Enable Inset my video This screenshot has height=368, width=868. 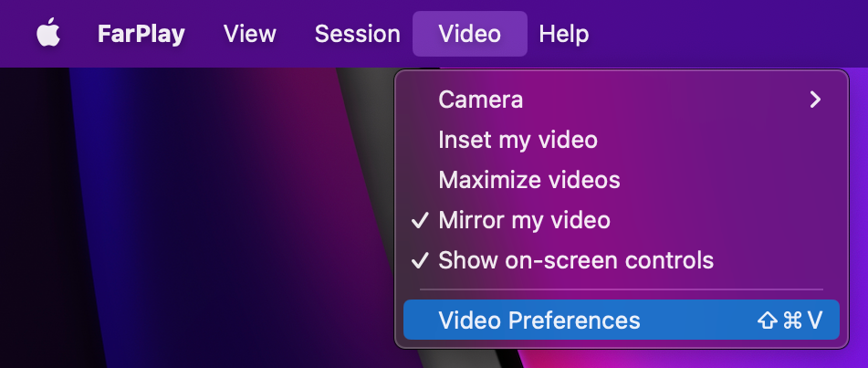click(518, 141)
